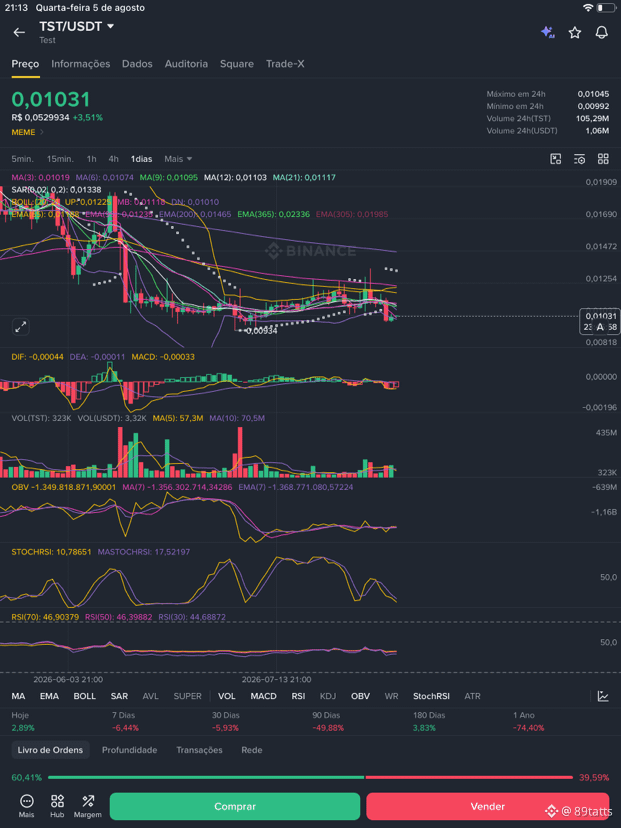The image size is (621, 828).
Task: Tap the green Comprar button
Action: click(x=234, y=806)
